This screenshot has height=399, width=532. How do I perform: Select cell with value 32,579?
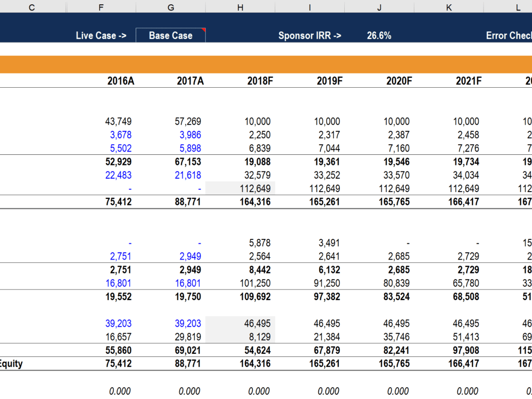click(257, 175)
